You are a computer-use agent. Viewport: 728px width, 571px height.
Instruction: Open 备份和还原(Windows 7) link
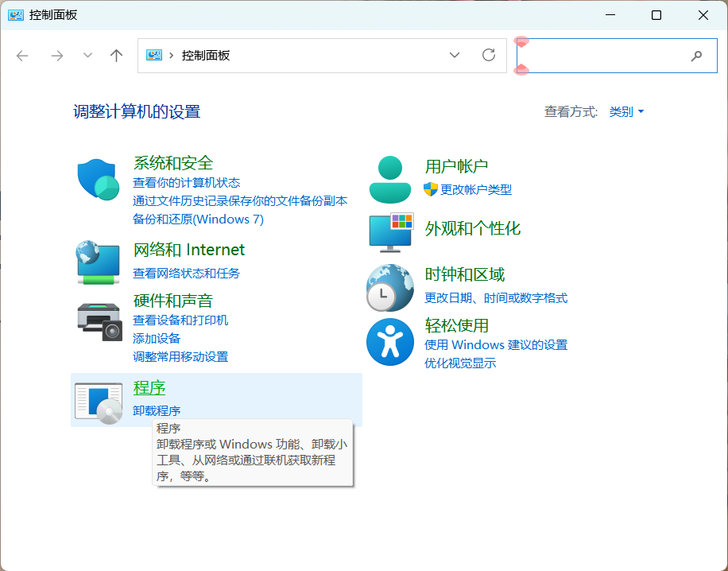[198, 219]
